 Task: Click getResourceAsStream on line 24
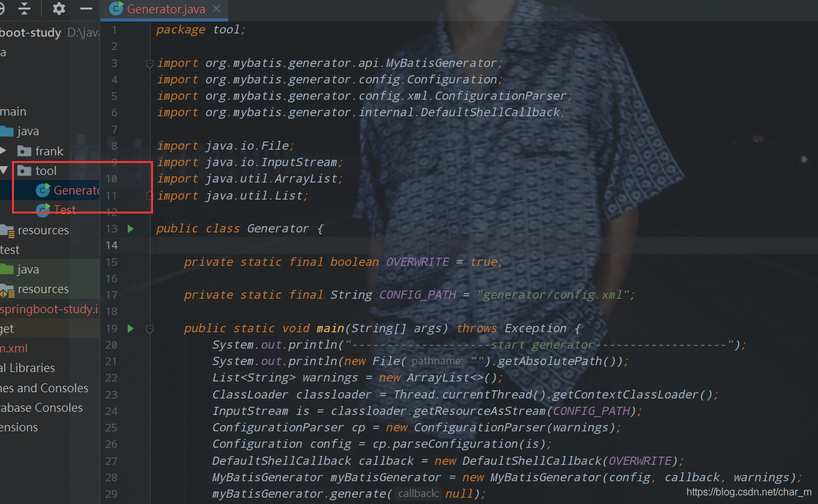pyautogui.click(x=480, y=411)
